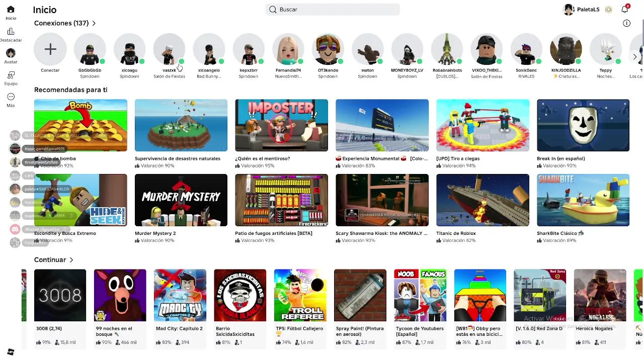The image size is (644, 362).
Task: Select friend GbGbGbGb avatar
Action: point(90,49)
